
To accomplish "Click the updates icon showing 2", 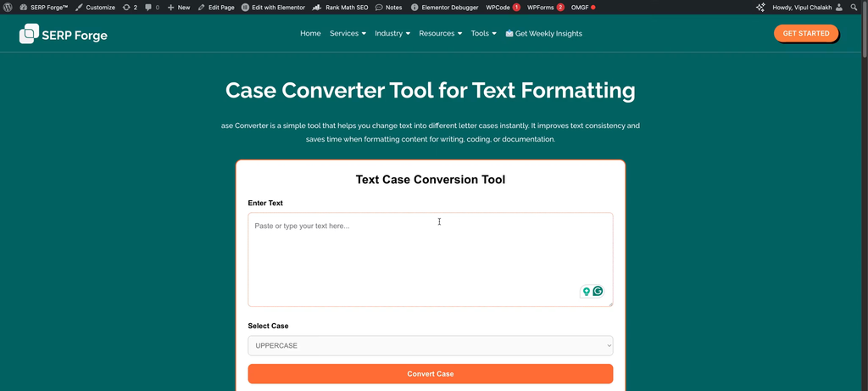I will [x=130, y=7].
